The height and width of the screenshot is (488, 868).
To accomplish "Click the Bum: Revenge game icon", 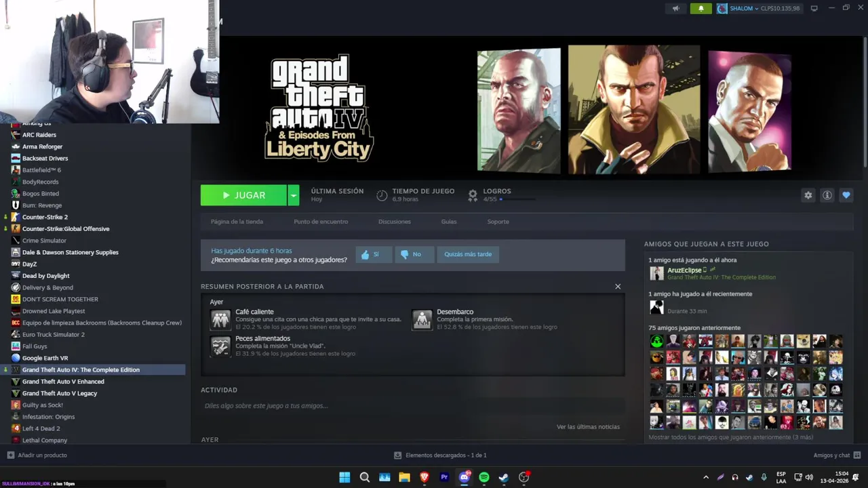I will [x=16, y=205].
